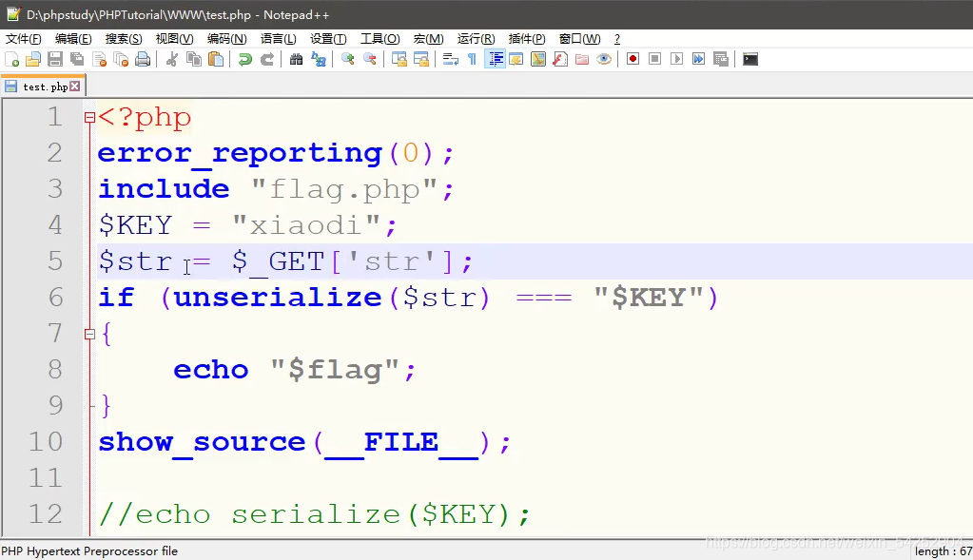Save the currently recorded macro
The width and height of the screenshot is (973, 560).
[720, 59]
